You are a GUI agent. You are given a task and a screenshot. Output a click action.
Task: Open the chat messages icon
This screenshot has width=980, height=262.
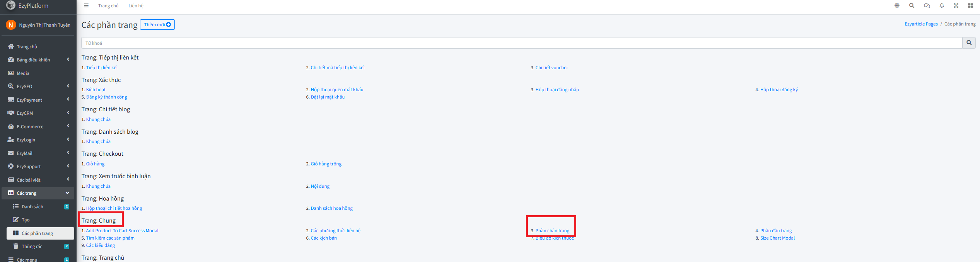point(927,6)
